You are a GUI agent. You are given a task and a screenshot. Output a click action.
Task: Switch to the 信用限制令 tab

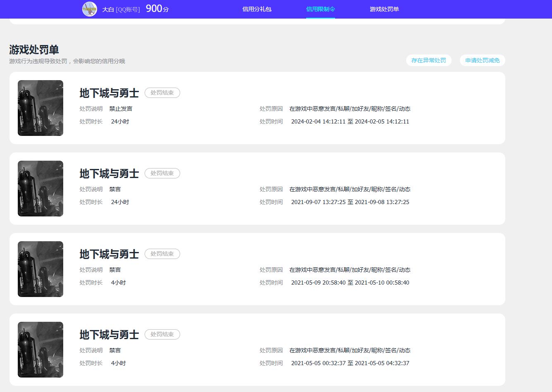click(x=320, y=9)
